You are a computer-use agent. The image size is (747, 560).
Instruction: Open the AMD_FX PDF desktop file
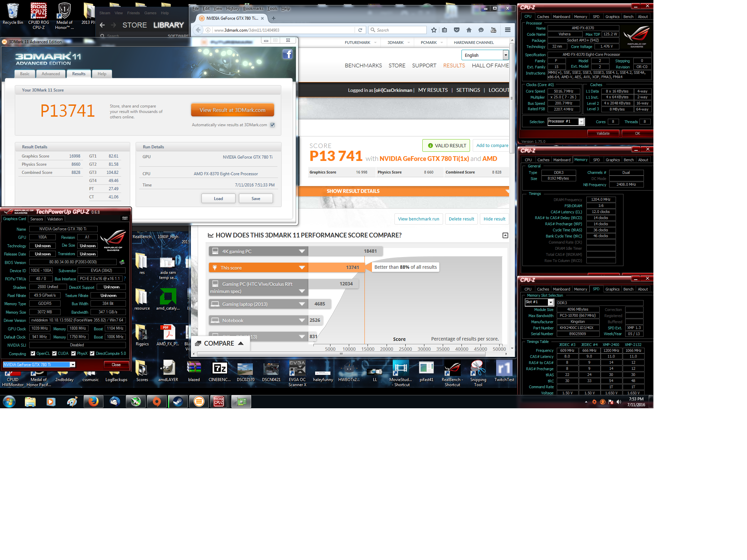(168, 335)
